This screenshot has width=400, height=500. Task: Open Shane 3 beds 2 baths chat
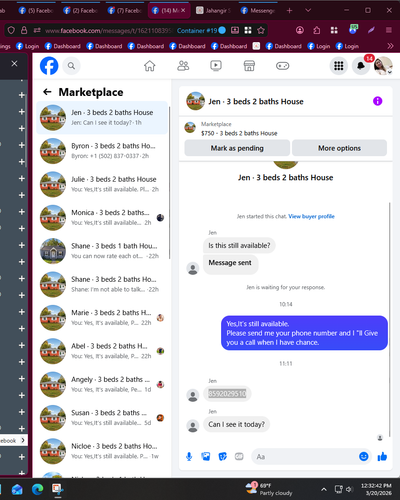point(102,284)
